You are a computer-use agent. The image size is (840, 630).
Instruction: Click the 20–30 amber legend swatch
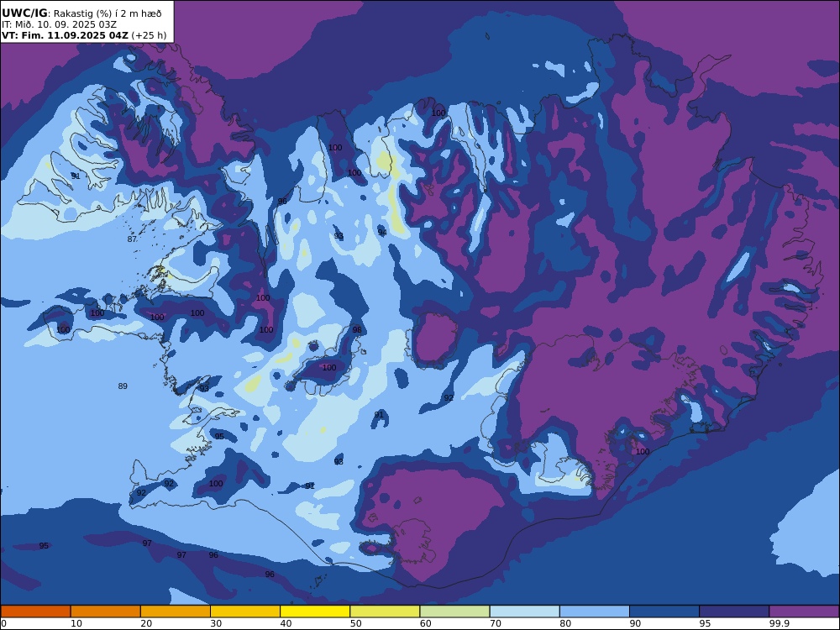coord(176,612)
